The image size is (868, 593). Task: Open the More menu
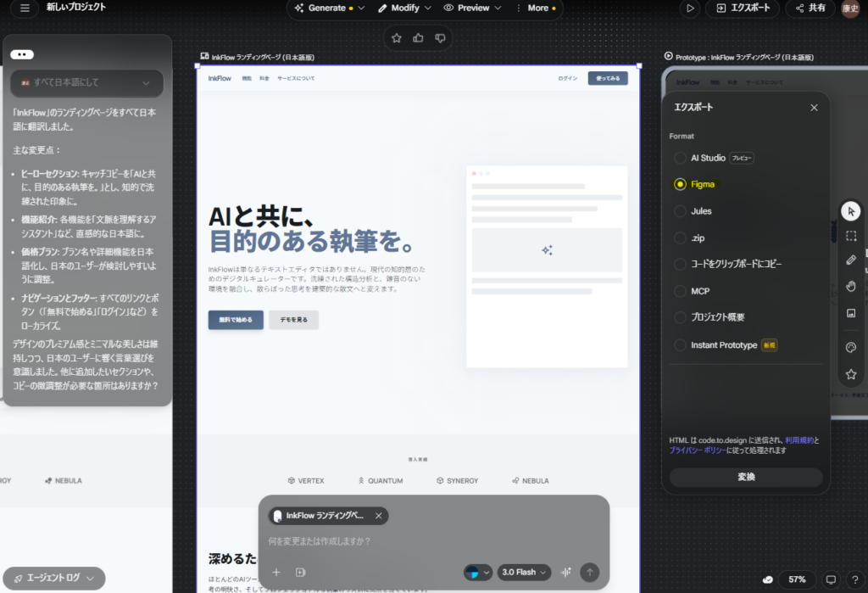(537, 8)
